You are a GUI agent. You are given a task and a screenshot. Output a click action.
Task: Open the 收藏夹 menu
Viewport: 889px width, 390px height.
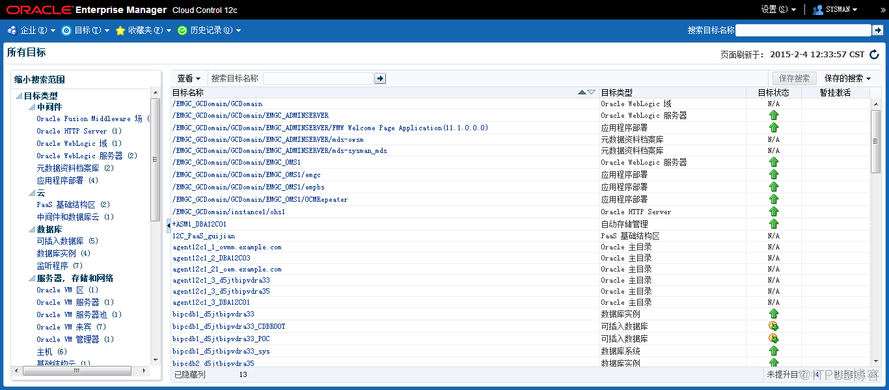pyautogui.click(x=143, y=31)
